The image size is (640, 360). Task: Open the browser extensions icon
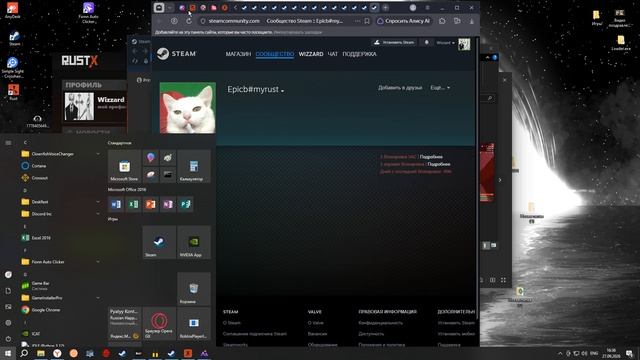[442, 21]
